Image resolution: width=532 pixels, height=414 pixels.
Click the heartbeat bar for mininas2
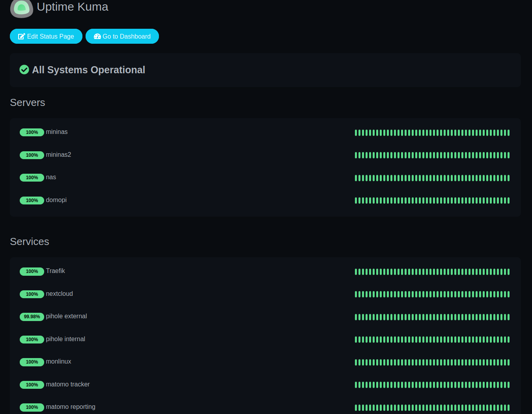pyautogui.click(x=432, y=155)
